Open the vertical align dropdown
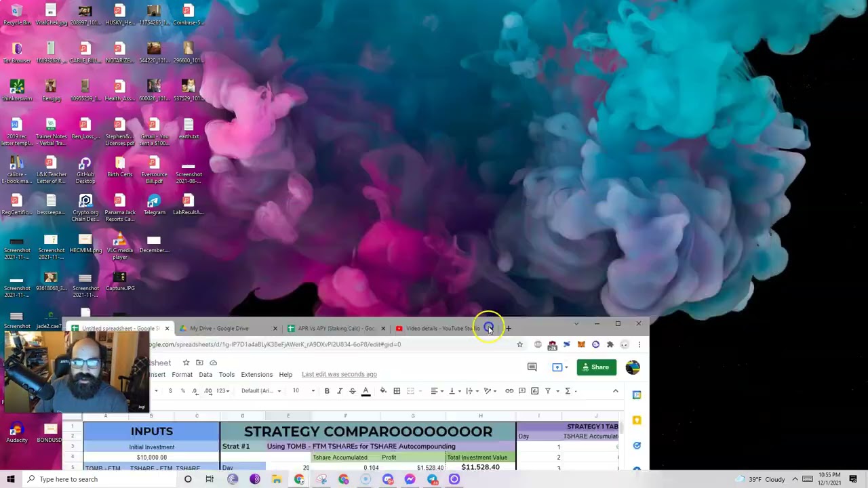This screenshot has height=488, width=868. click(x=454, y=390)
